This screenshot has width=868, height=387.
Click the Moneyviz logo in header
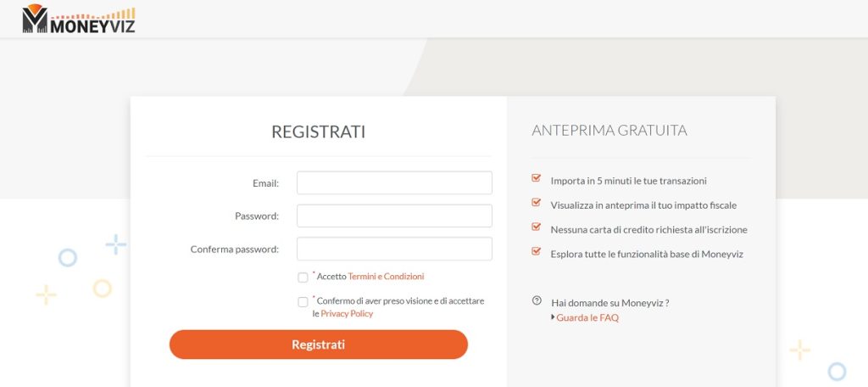(79, 19)
